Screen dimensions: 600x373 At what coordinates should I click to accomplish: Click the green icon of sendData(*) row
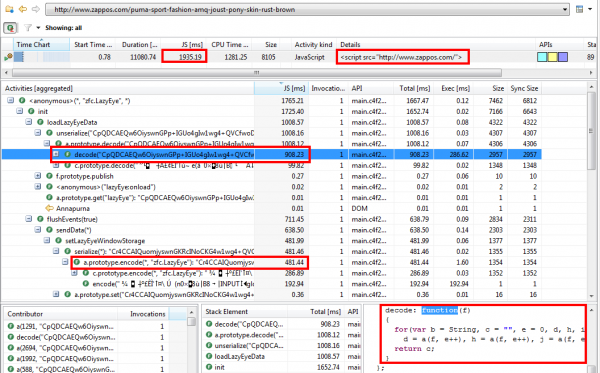click(49, 230)
